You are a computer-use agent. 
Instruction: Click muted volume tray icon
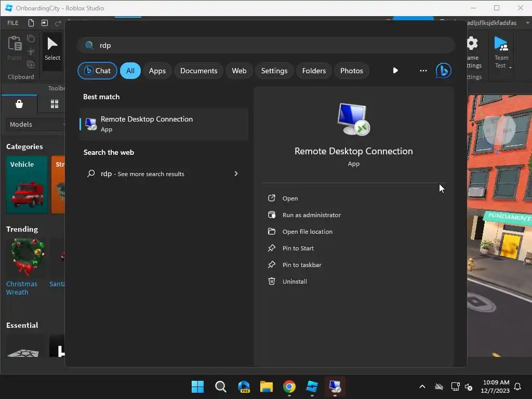[469, 387]
